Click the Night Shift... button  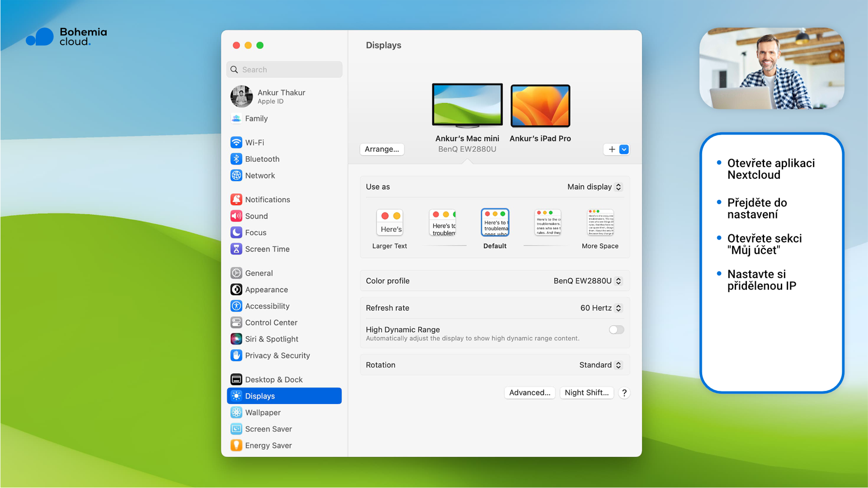point(587,393)
